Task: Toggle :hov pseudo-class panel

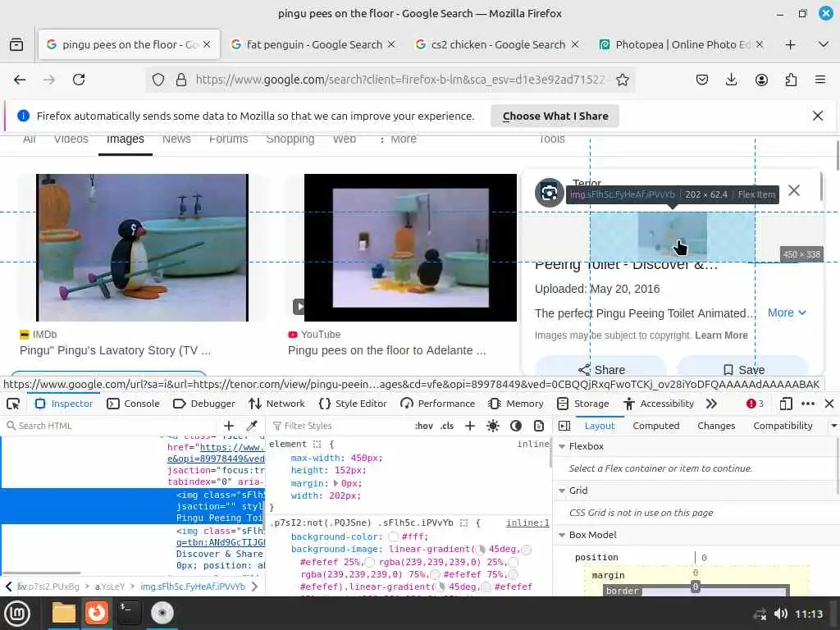Action: click(x=424, y=426)
